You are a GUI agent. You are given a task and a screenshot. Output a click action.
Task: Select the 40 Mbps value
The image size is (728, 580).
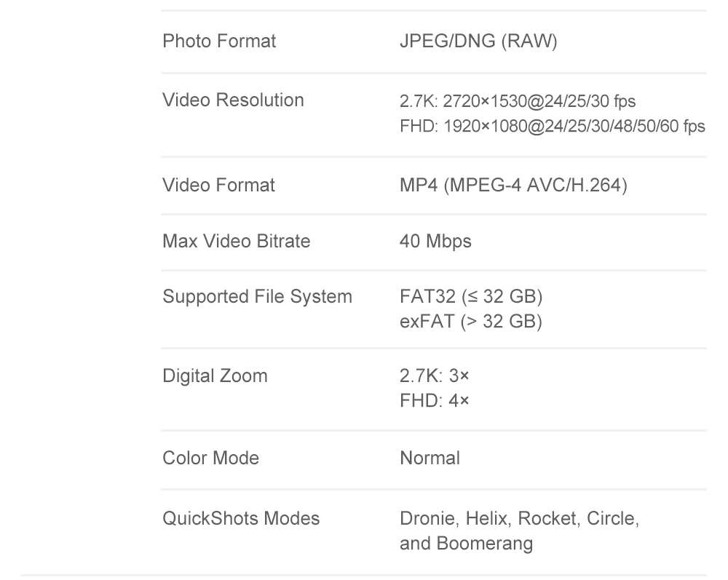pyautogui.click(x=435, y=241)
